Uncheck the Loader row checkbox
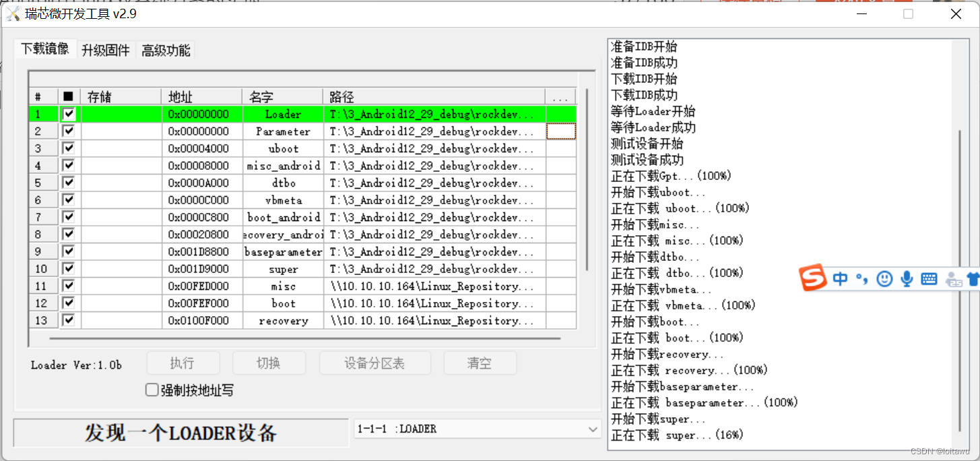 point(69,113)
